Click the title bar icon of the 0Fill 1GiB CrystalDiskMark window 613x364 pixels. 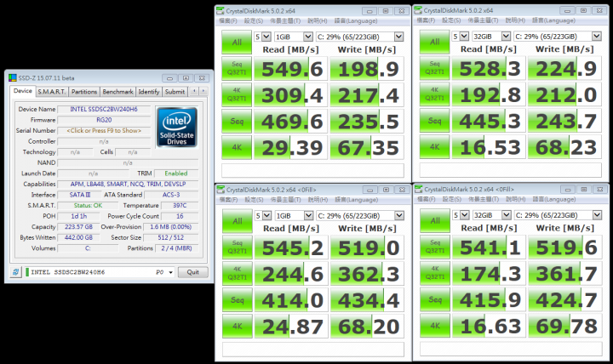[221, 190]
